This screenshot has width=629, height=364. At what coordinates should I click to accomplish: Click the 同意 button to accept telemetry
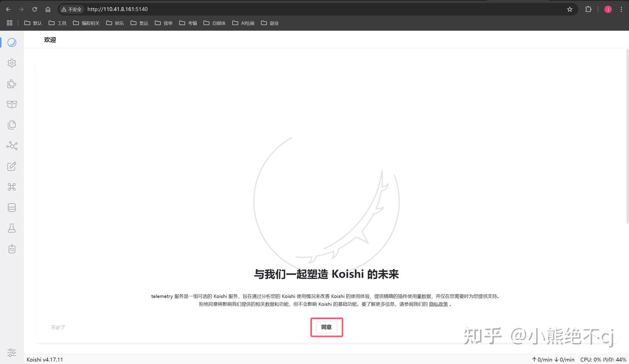click(327, 327)
